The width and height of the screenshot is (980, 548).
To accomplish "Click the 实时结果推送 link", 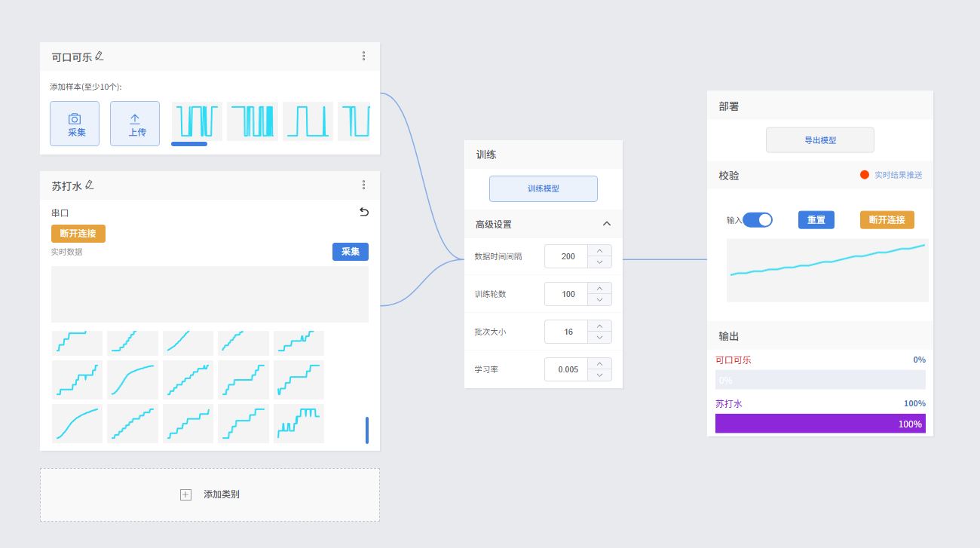I will click(x=898, y=175).
